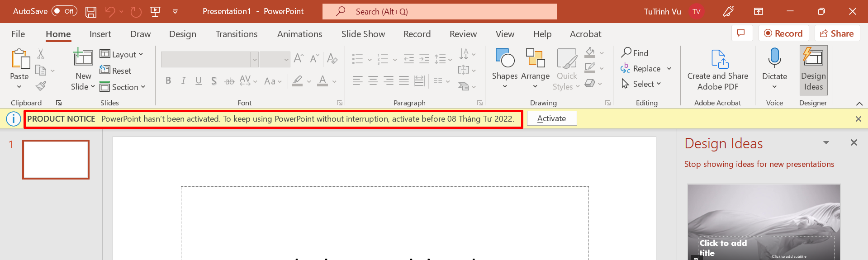The height and width of the screenshot is (260, 868).
Task: Switch to the Review tab
Action: coord(463,34)
